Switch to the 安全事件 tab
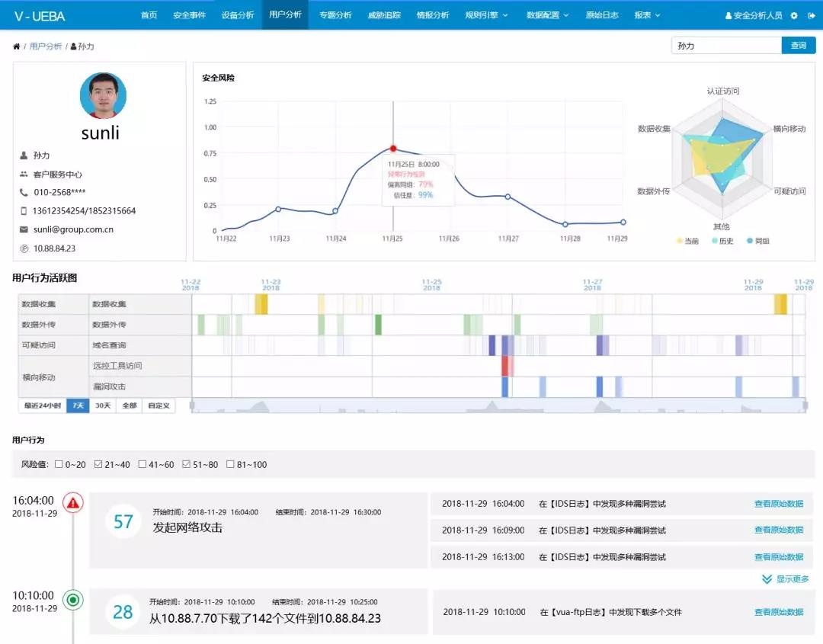 click(189, 15)
